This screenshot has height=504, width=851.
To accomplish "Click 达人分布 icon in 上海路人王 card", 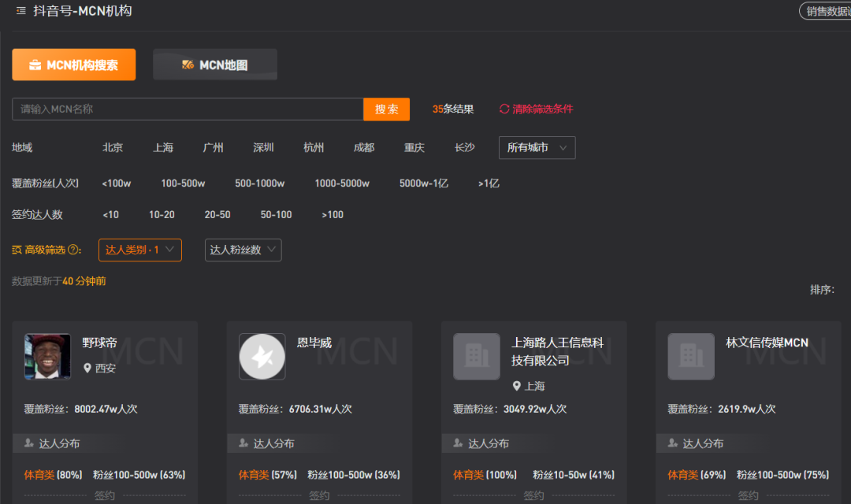I will pyautogui.click(x=458, y=443).
